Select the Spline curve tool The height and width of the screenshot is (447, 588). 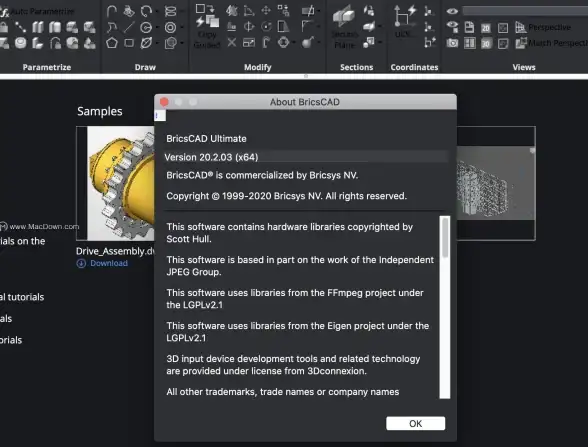(x=112, y=27)
